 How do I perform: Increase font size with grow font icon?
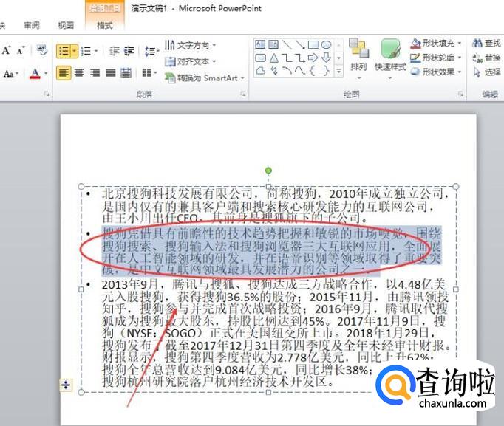(x=7, y=51)
